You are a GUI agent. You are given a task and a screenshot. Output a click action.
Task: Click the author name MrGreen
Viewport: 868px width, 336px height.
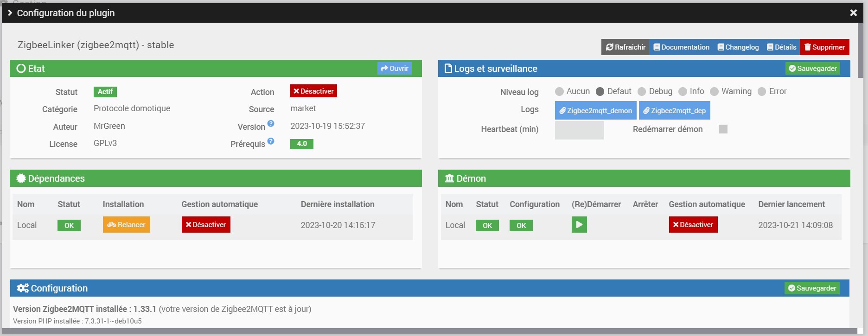tap(109, 126)
